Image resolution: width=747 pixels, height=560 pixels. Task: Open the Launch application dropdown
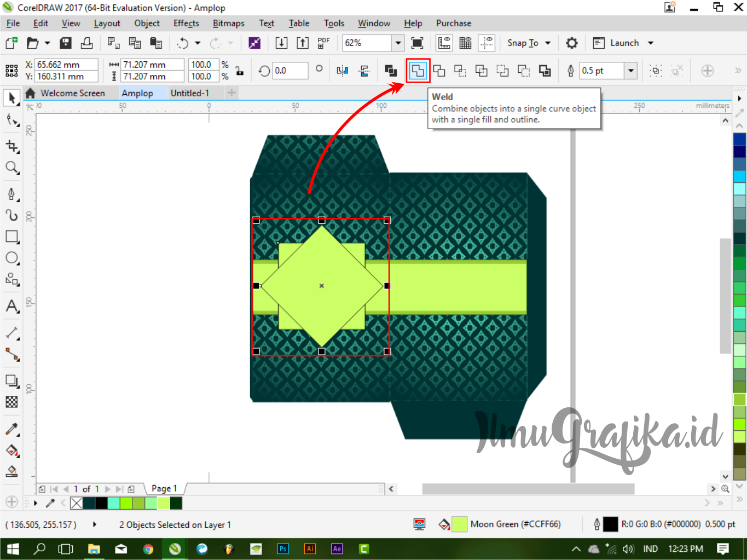click(651, 43)
